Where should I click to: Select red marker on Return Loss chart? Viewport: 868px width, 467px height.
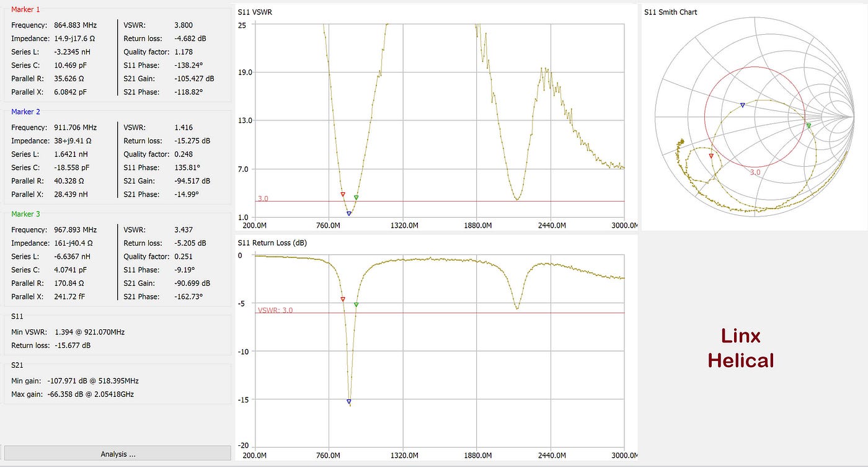[343, 300]
